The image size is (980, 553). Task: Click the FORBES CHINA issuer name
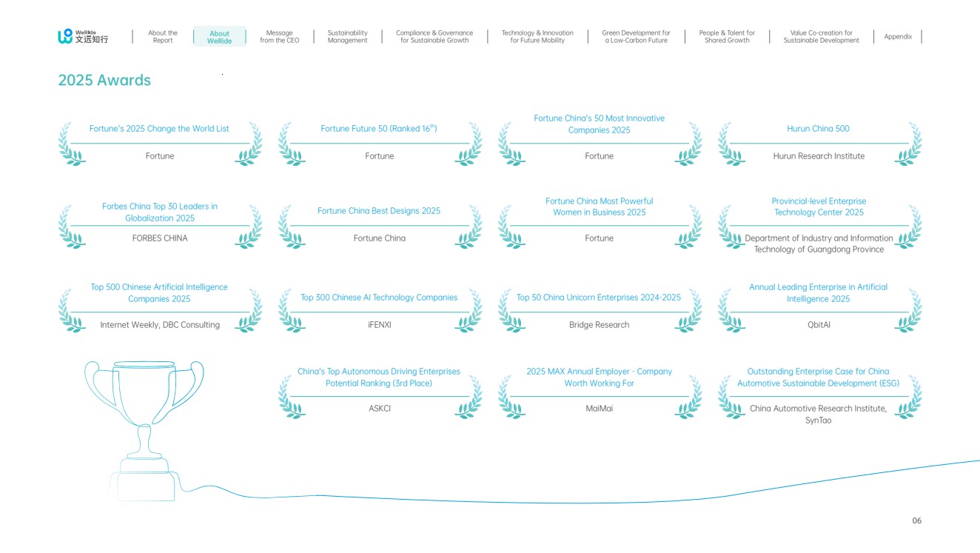point(160,238)
